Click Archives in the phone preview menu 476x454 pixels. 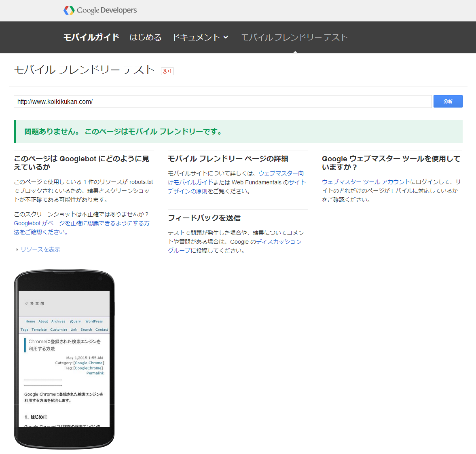coord(58,321)
